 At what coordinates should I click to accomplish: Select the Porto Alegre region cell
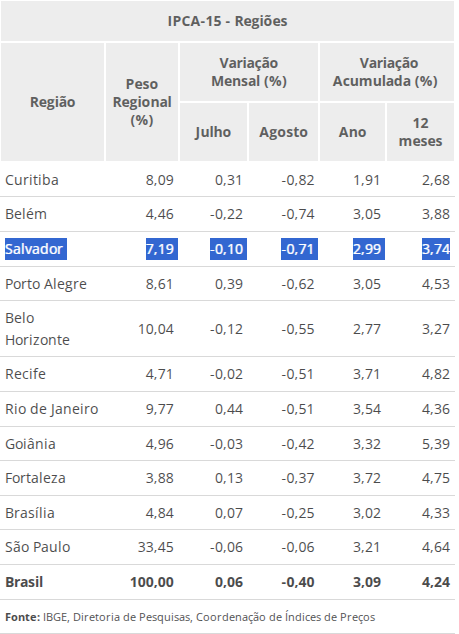pos(46,284)
